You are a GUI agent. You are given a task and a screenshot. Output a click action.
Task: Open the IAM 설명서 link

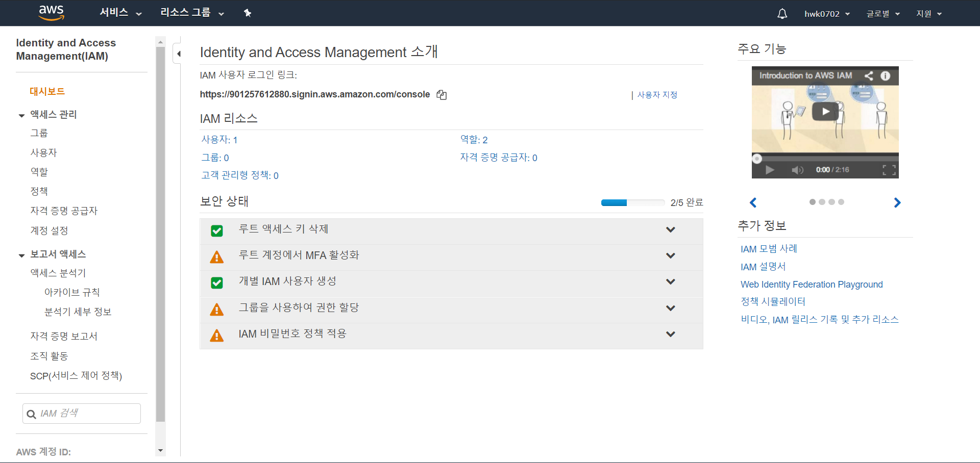coord(763,267)
